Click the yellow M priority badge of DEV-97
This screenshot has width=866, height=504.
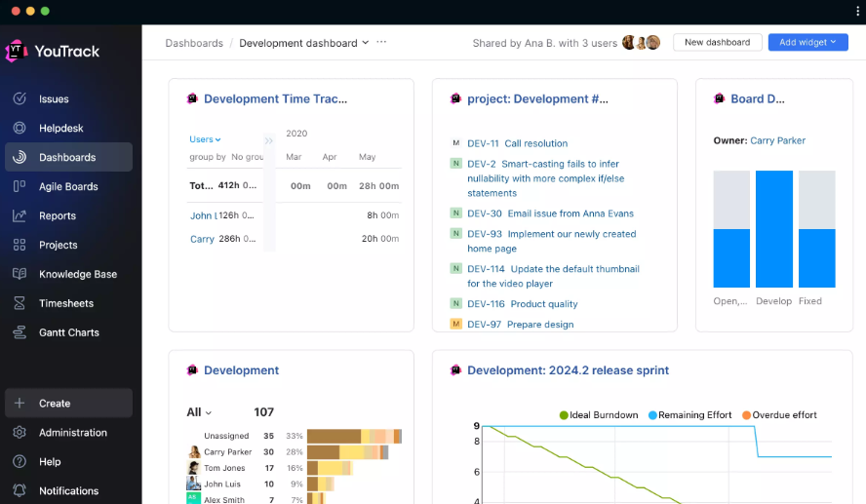(455, 324)
